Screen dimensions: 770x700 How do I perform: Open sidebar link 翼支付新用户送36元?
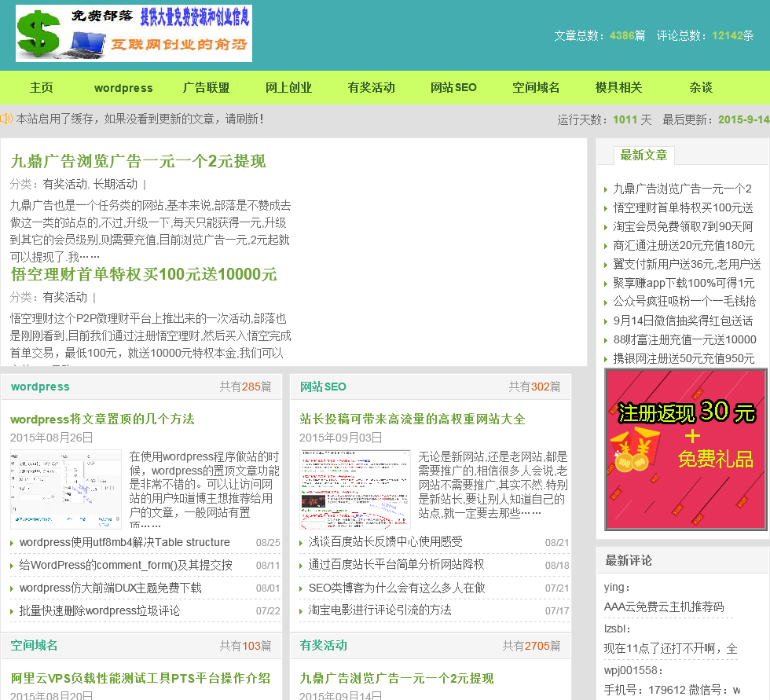pos(687,264)
